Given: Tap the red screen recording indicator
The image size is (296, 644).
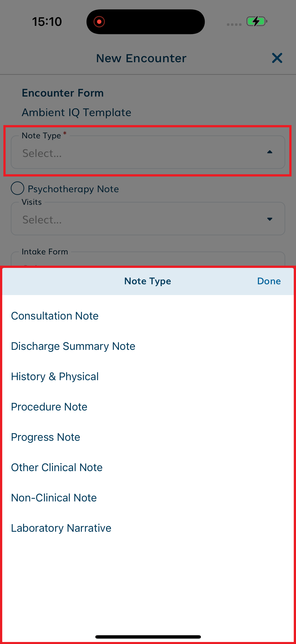Looking at the screenshot, I should 99,22.
